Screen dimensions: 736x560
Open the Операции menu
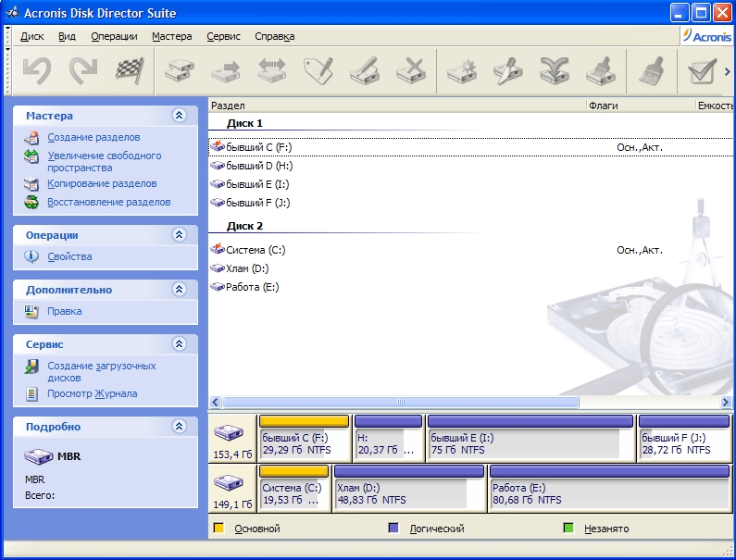(x=114, y=36)
